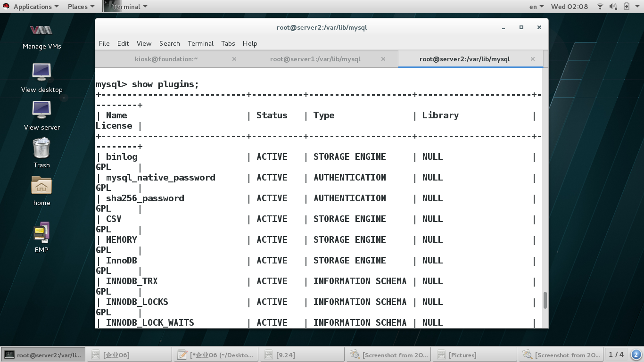This screenshot has height=362, width=644.
Task: Open the home folder desktop icon
Action: 41,191
